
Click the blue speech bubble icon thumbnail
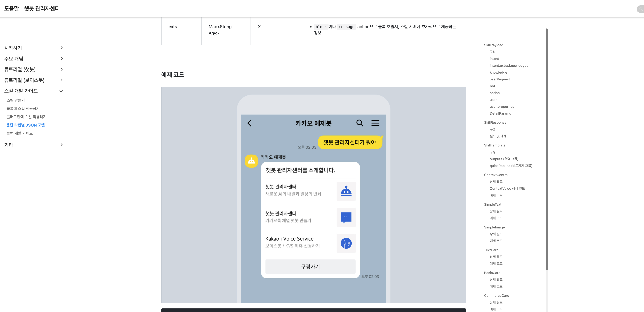(x=346, y=217)
